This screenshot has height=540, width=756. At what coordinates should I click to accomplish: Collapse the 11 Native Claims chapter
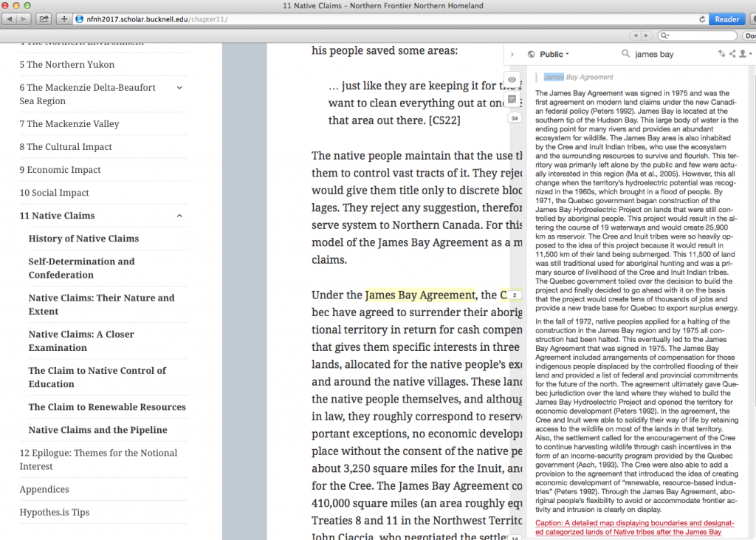coord(179,216)
